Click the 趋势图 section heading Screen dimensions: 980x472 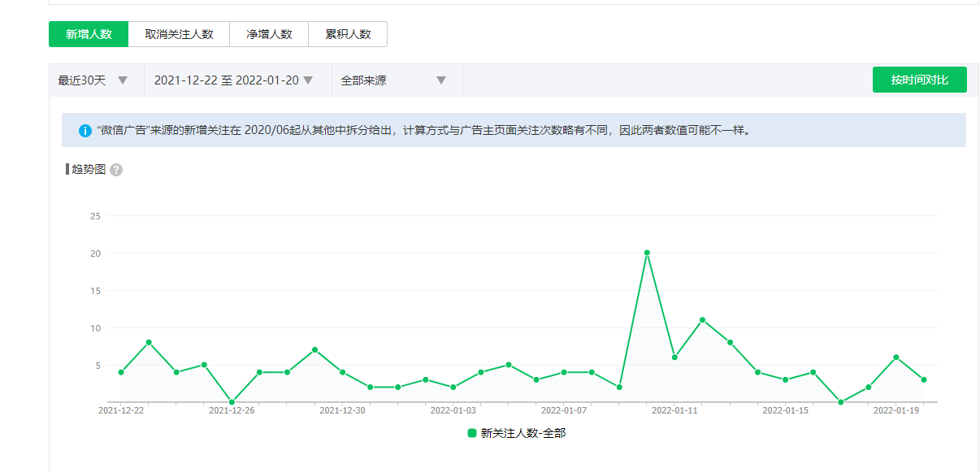pyautogui.click(x=89, y=170)
